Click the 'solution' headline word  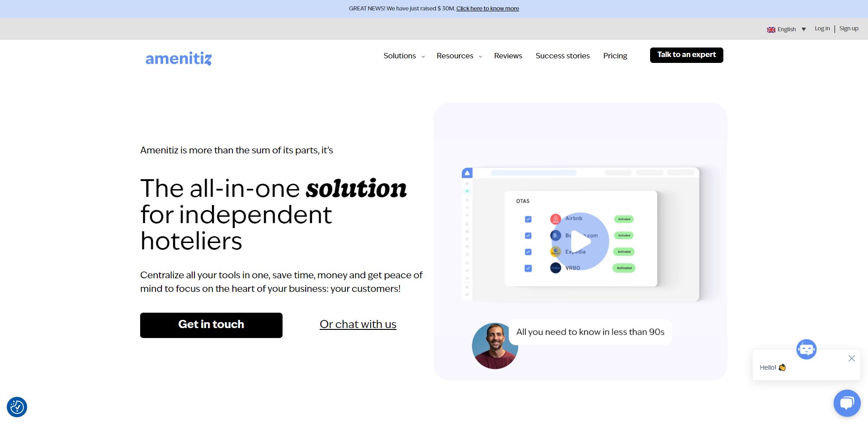(x=356, y=189)
